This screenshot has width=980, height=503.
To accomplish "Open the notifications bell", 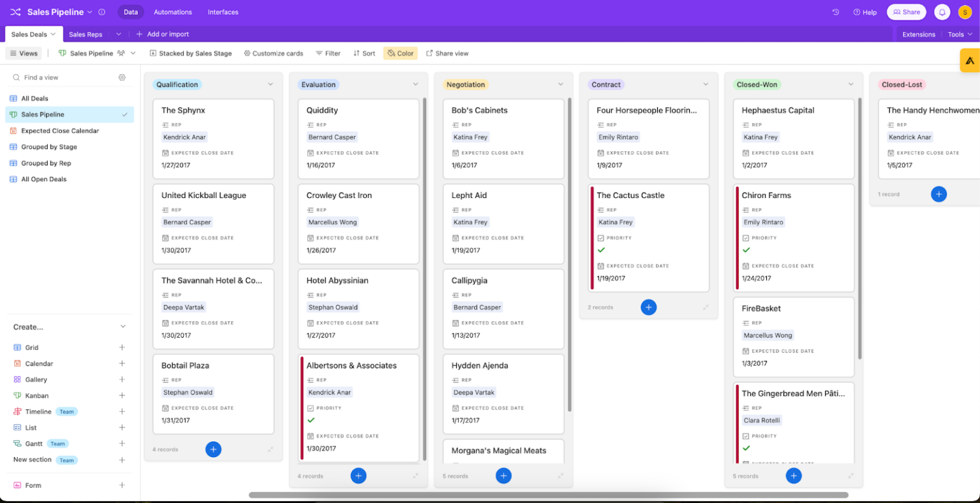I will [942, 11].
